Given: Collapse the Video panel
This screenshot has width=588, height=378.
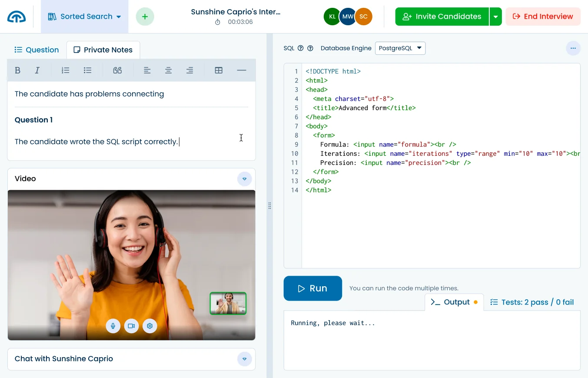Looking at the screenshot, I should [244, 179].
